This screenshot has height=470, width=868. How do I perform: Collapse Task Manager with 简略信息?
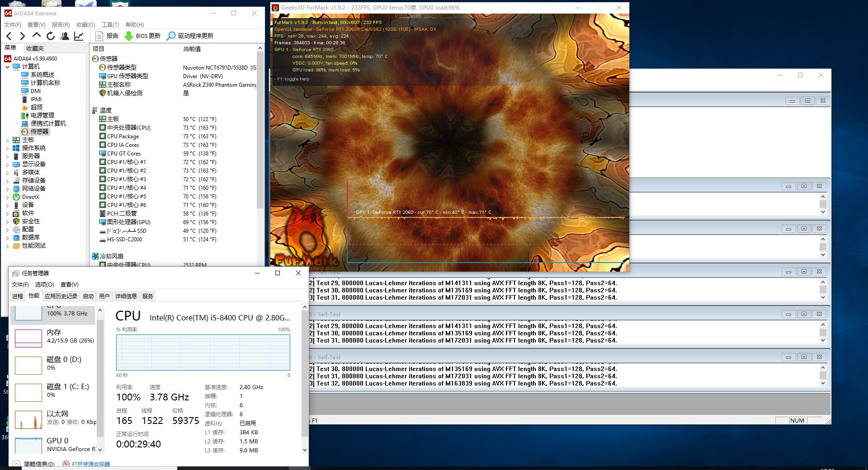tap(34, 464)
